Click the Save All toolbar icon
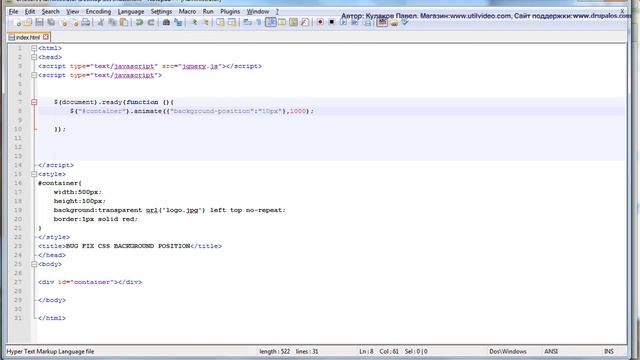Image resolution: width=640 pixels, height=360 pixels. click(x=51, y=22)
